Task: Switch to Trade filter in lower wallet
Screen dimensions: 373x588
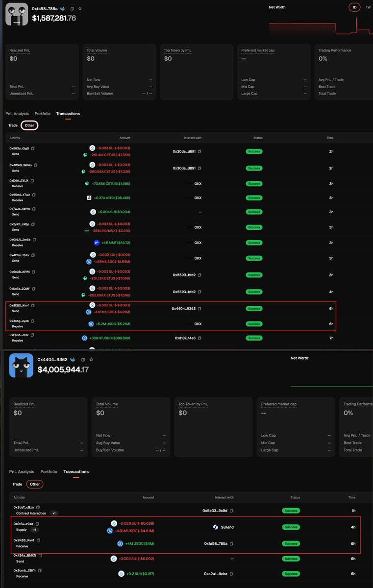Action: (x=17, y=484)
